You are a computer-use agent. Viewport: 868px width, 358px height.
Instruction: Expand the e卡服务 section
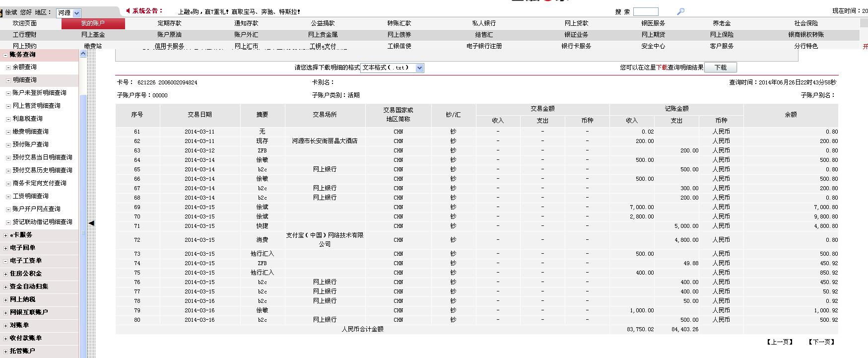tap(5, 235)
